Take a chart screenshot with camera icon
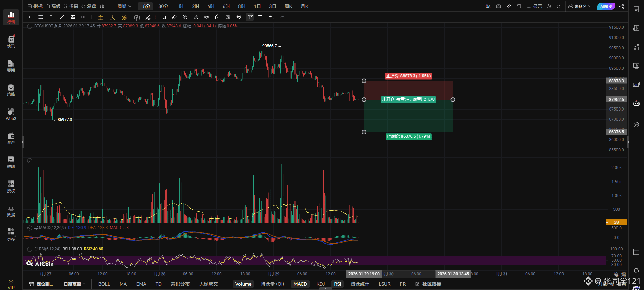 [498, 6]
